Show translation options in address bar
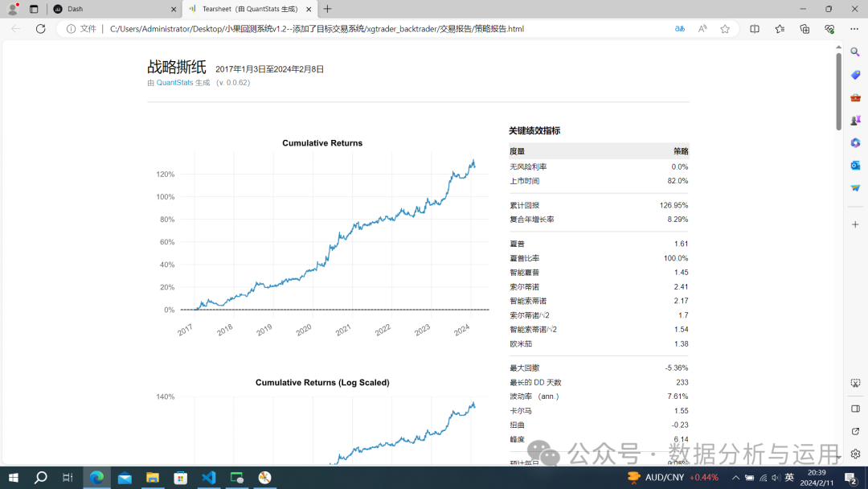This screenshot has height=489, width=868. point(679,29)
